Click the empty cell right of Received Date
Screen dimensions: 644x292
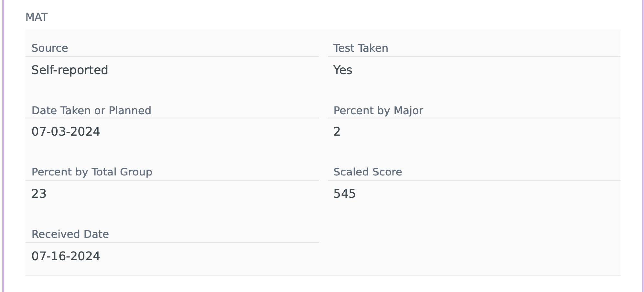click(x=474, y=246)
